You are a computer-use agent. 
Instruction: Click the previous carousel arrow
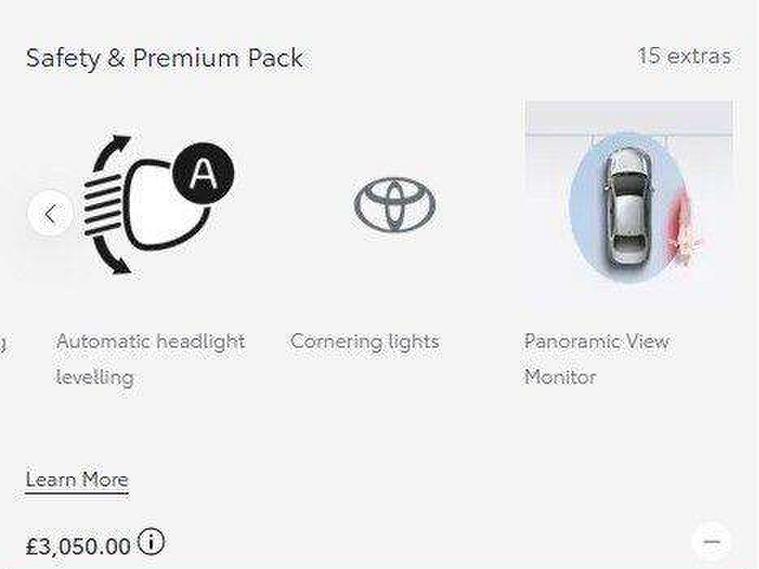click(x=50, y=214)
